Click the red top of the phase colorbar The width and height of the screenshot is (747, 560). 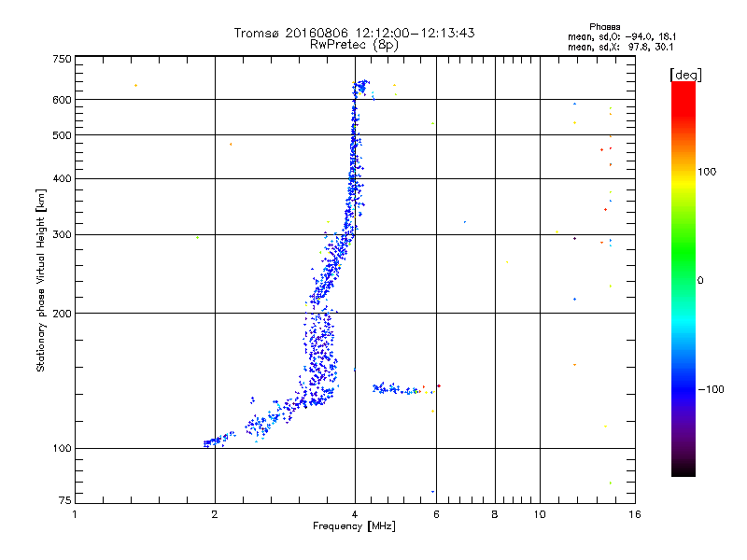tap(684, 91)
